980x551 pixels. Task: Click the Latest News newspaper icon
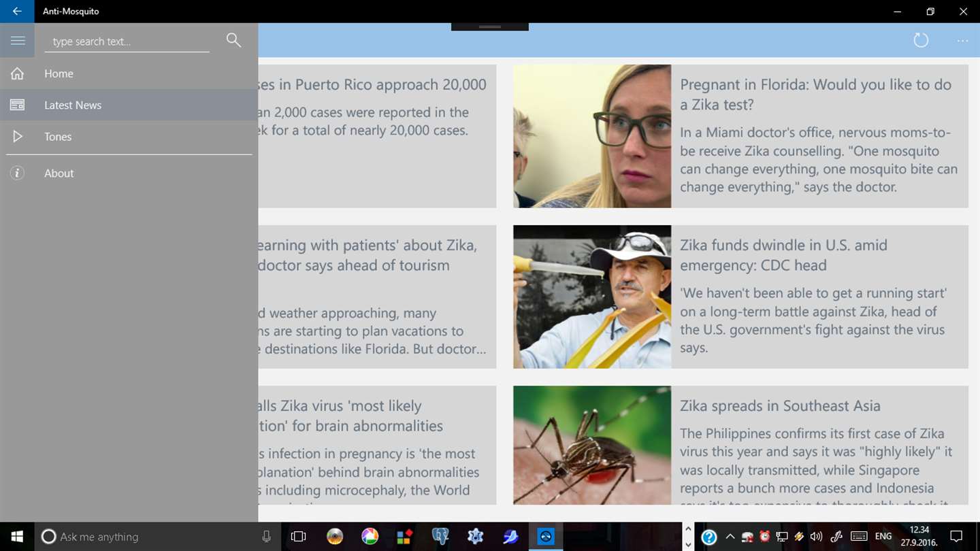[17, 105]
